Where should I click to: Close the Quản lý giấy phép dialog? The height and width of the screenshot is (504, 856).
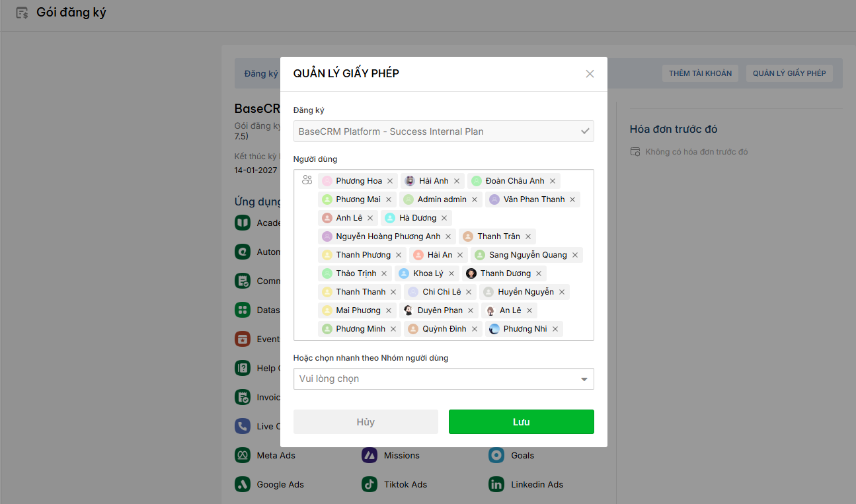point(590,74)
